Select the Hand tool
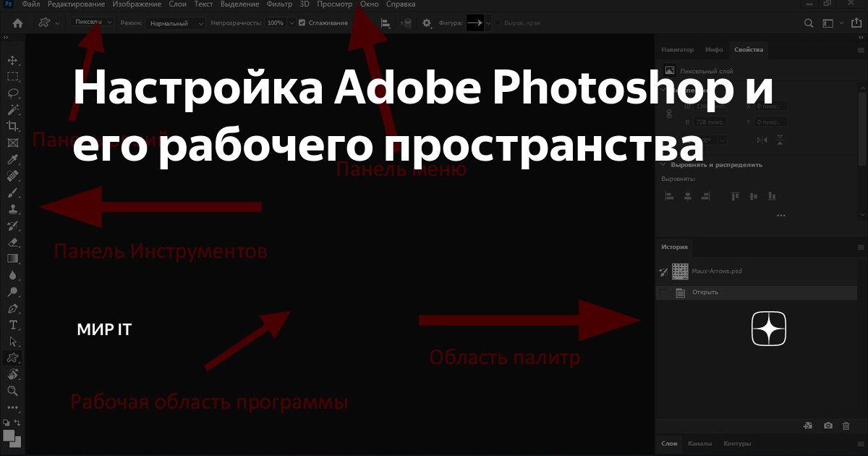Image resolution: width=868 pixels, height=456 pixels. (x=12, y=374)
